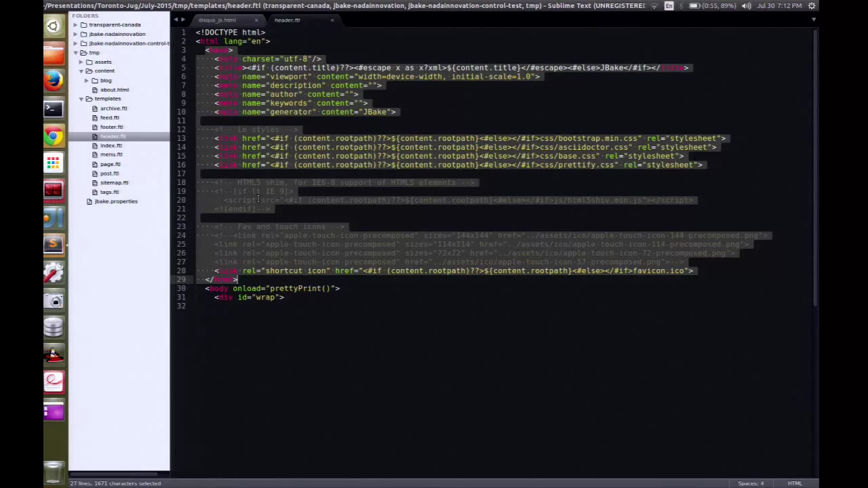Open the Terminal from the dock
Image resolution: width=868 pixels, height=488 pixels.
click(x=54, y=108)
